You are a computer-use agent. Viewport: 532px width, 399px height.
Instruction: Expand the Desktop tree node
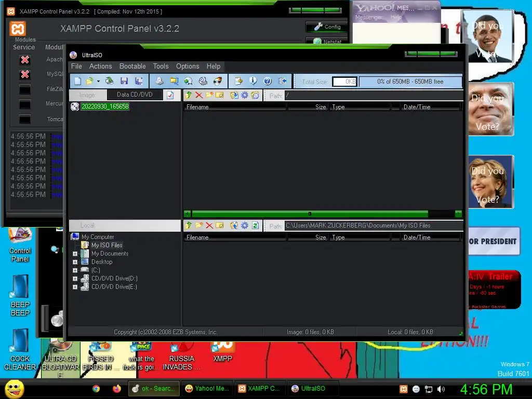pyautogui.click(x=75, y=262)
